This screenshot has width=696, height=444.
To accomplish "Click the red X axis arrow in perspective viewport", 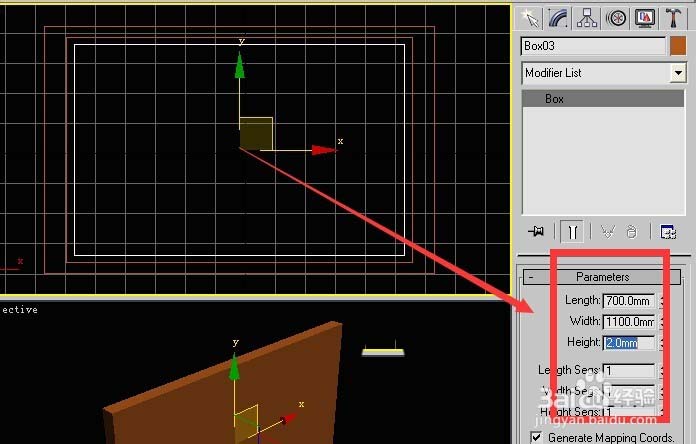I will pyautogui.click(x=289, y=418).
